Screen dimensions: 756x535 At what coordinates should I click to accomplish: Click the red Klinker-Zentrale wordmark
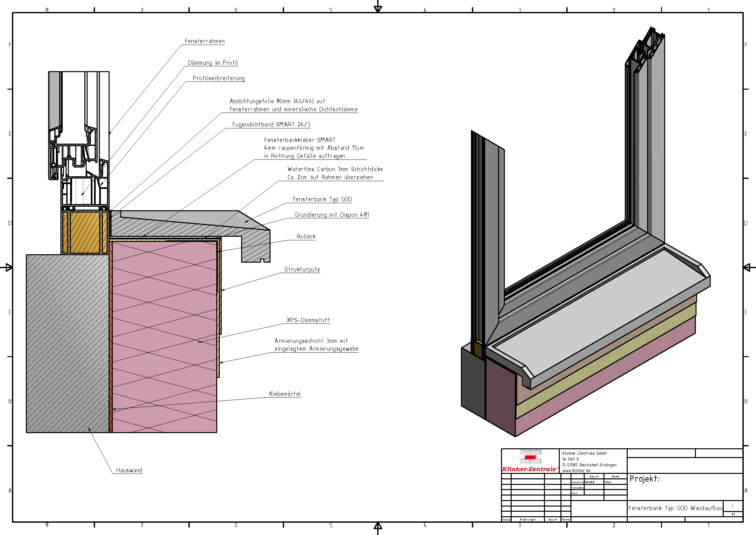click(x=530, y=469)
